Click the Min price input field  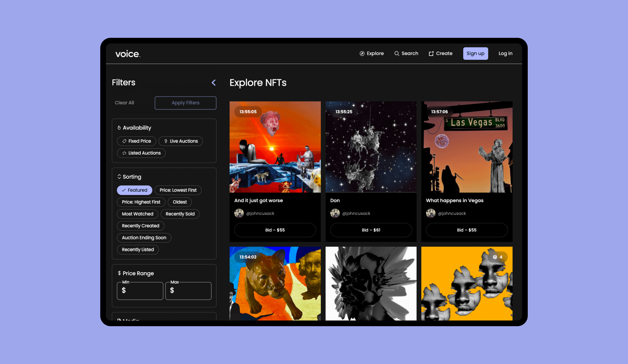(140, 291)
